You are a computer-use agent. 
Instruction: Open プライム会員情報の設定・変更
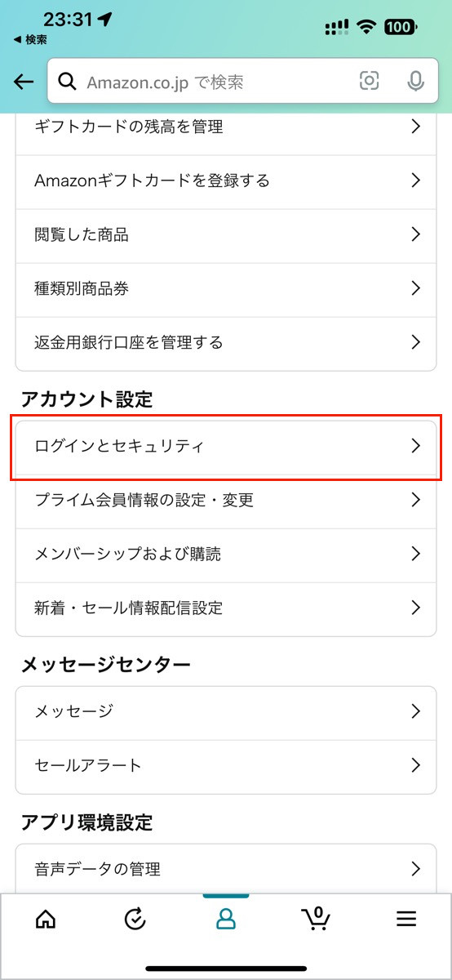point(226,500)
